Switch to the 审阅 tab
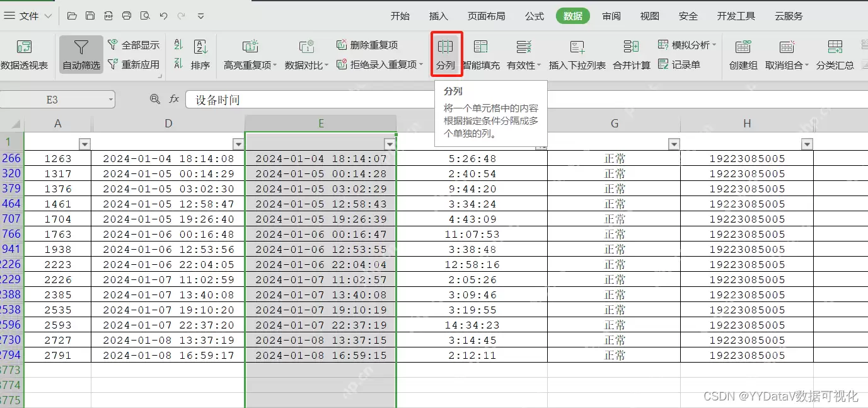This screenshot has height=408, width=868. pyautogui.click(x=611, y=16)
